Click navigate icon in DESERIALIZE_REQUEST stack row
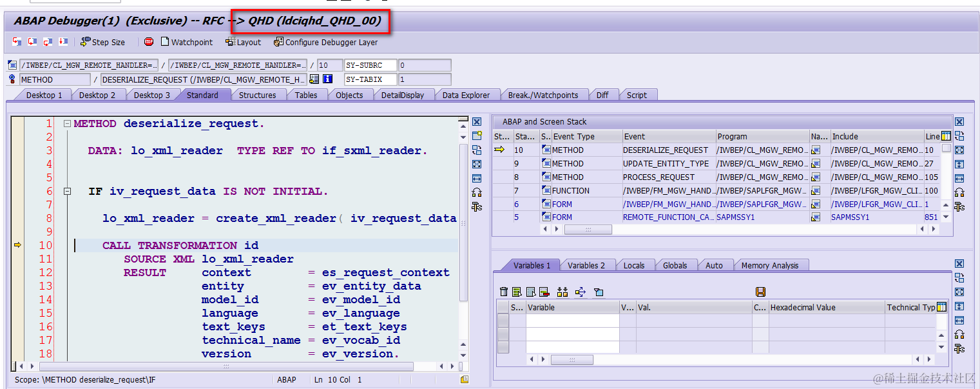 815,150
